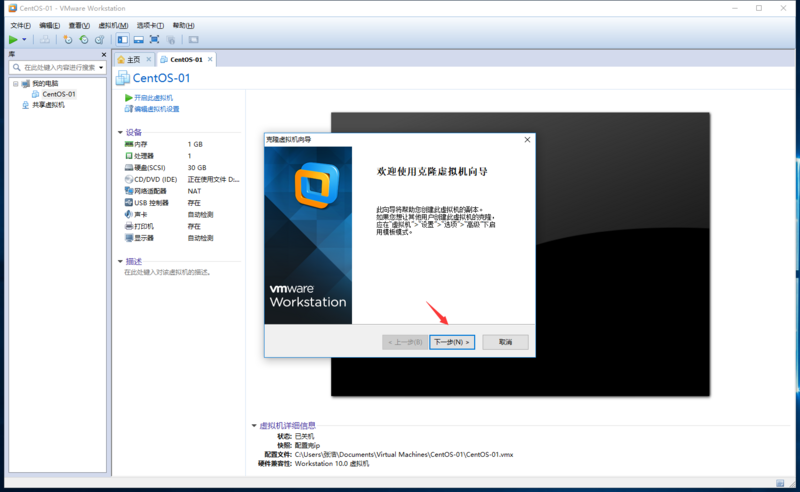Select 我的电脑 in library tree

pyautogui.click(x=45, y=83)
